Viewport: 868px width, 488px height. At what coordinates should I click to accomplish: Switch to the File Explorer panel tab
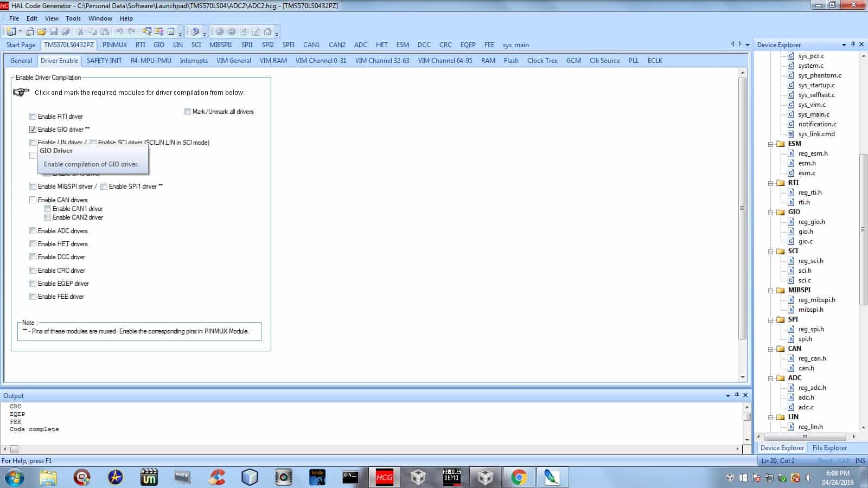coord(829,448)
